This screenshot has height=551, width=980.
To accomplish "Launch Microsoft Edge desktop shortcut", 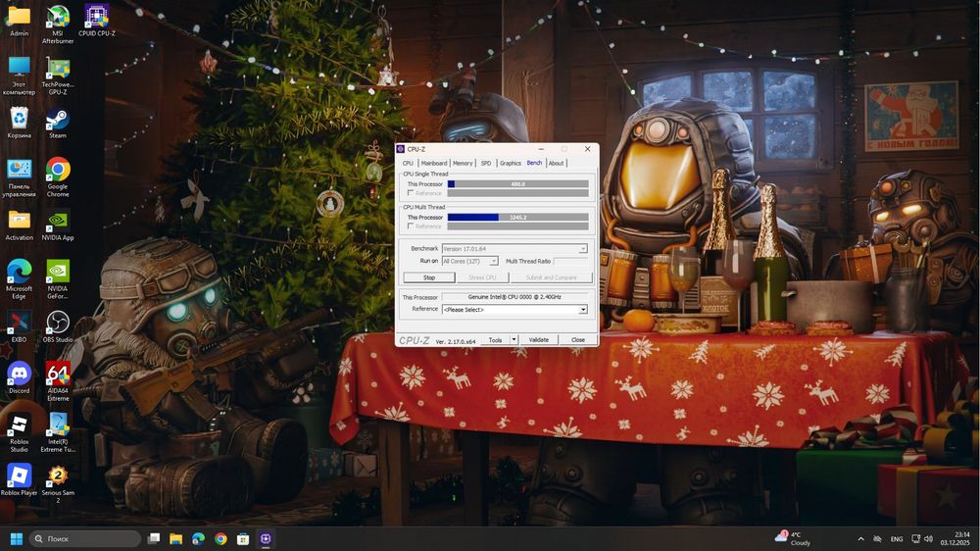I will (19, 279).
